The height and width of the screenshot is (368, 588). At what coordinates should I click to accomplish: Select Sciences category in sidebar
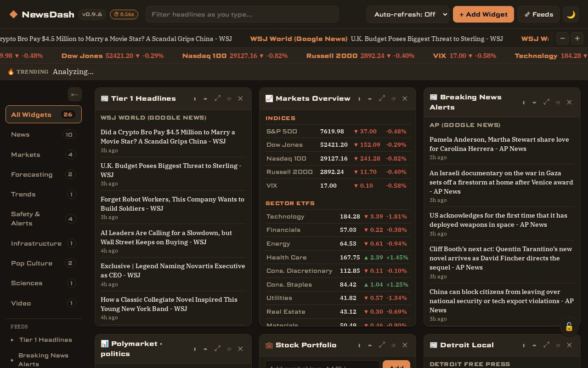44,283
